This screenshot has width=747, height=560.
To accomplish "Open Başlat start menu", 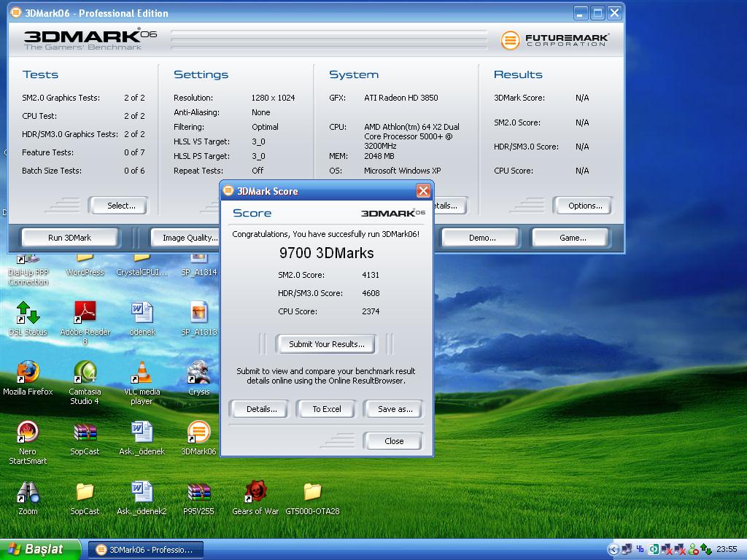I will 40,550.
